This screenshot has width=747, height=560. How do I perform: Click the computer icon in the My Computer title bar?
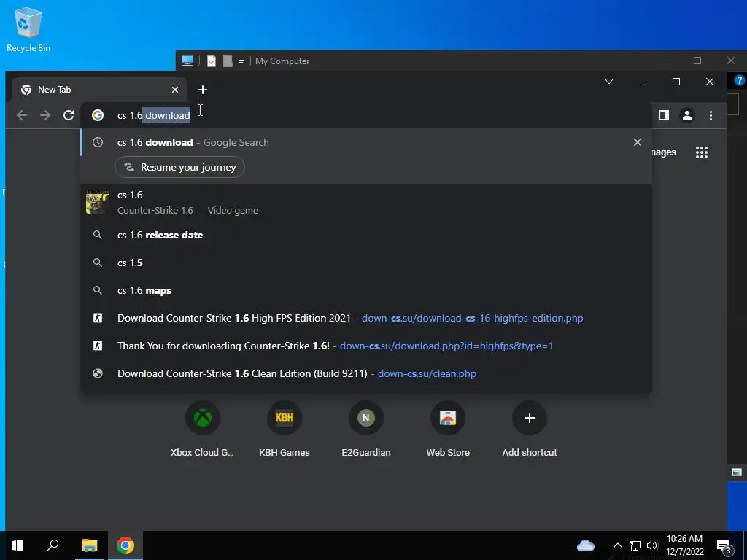[187, 61]
